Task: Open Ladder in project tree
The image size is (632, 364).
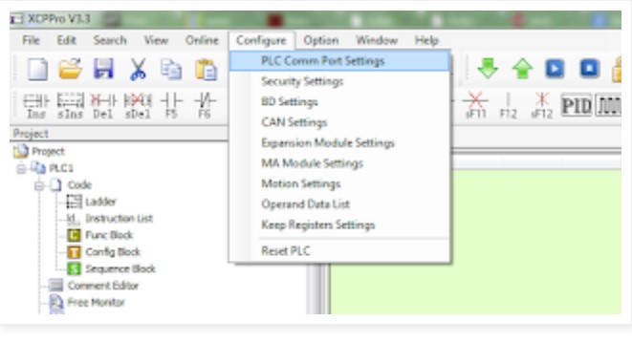Action: click(100, 202)
